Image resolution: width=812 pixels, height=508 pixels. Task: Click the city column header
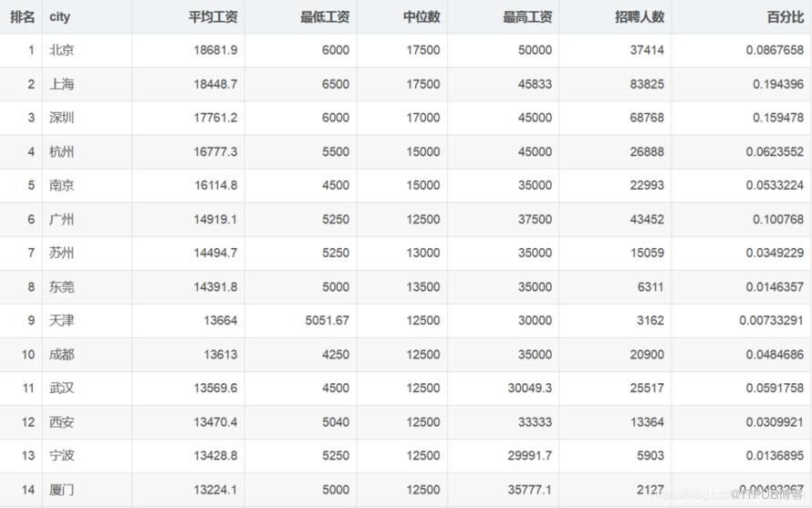pos(59,17)
